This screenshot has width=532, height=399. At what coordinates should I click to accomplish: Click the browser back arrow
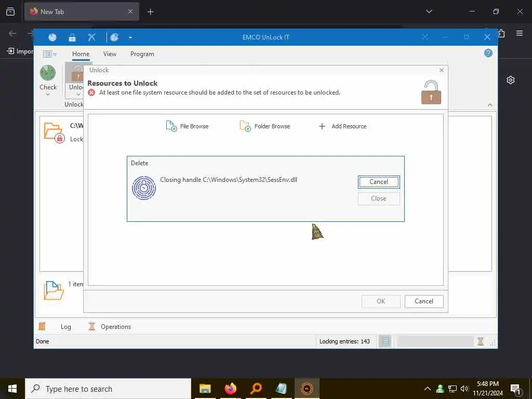(x=12, y=33)
